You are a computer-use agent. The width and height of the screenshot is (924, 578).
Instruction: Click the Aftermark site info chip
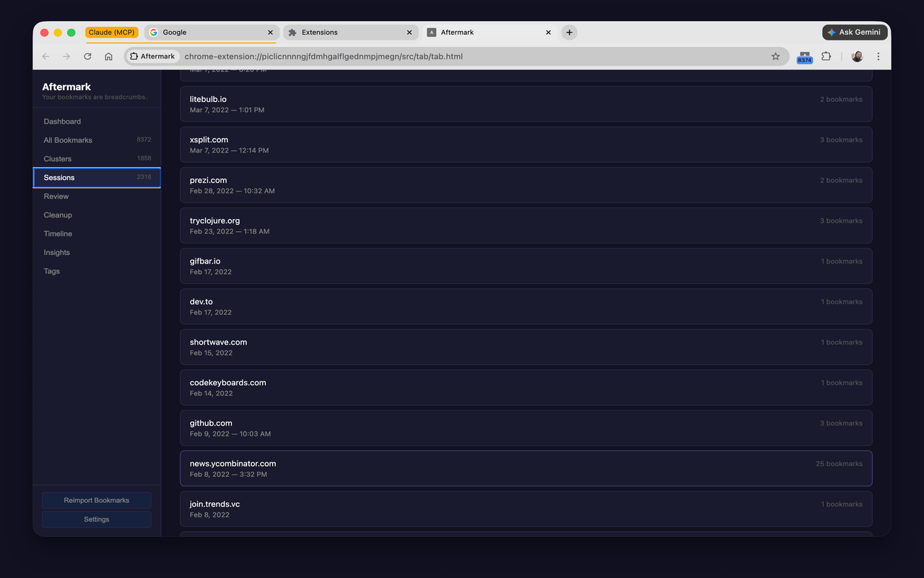point(152,56)
